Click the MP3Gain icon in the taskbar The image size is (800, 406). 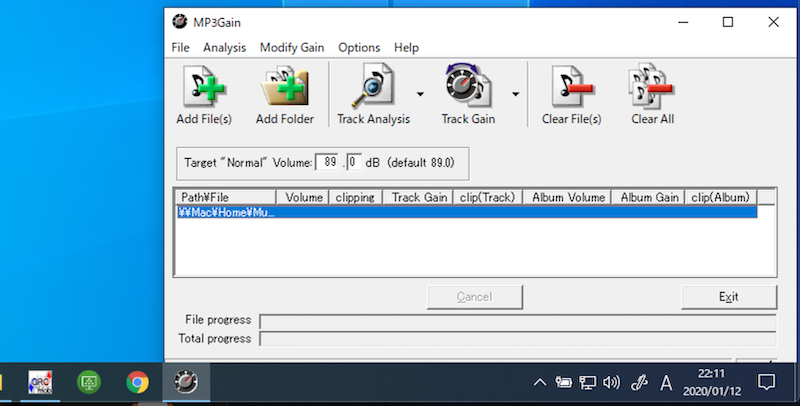(x=187, y=382)
